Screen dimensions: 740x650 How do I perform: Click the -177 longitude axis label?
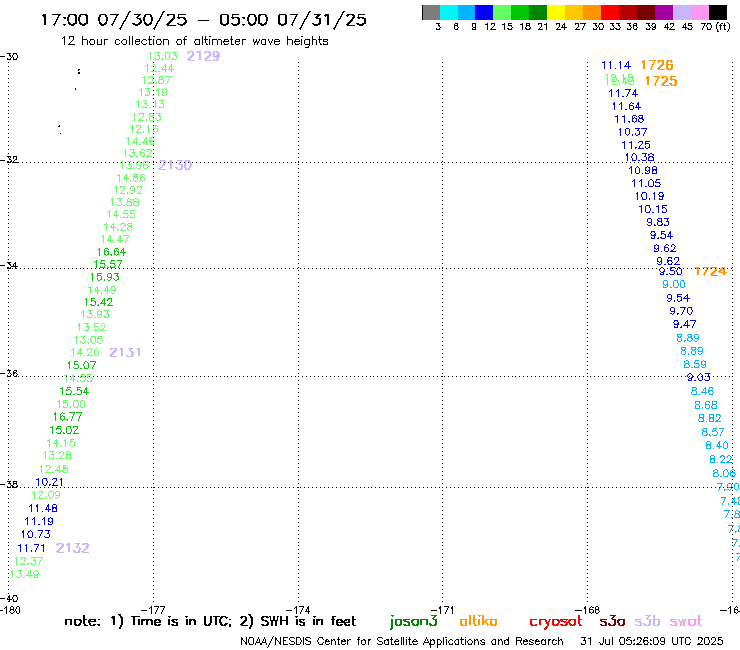coord(153,610)
